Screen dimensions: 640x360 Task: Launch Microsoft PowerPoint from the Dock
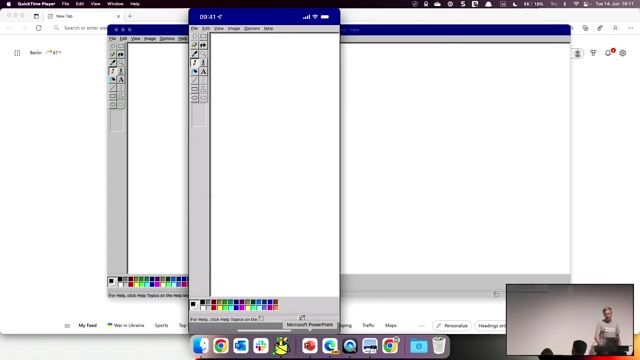tap(309, 346)
